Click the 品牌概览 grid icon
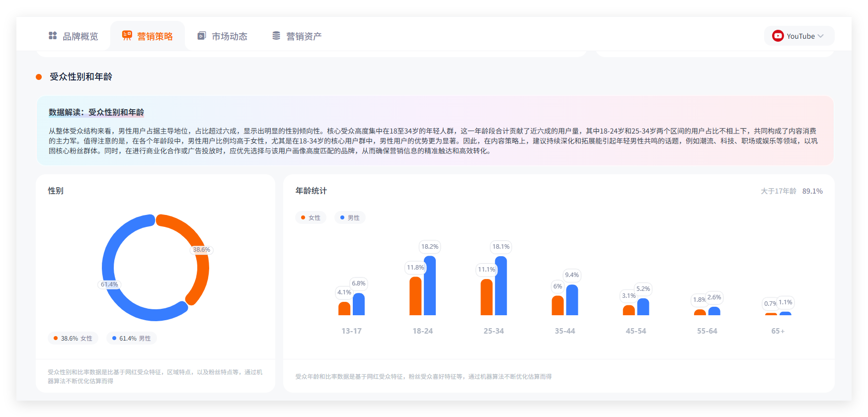The image size is (868, 417). coord(53,36)
